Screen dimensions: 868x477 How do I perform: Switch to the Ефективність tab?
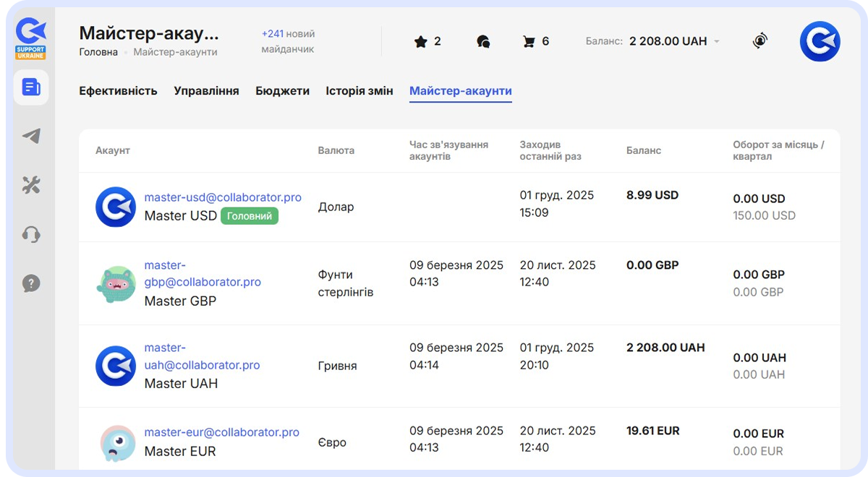(118, 91)
